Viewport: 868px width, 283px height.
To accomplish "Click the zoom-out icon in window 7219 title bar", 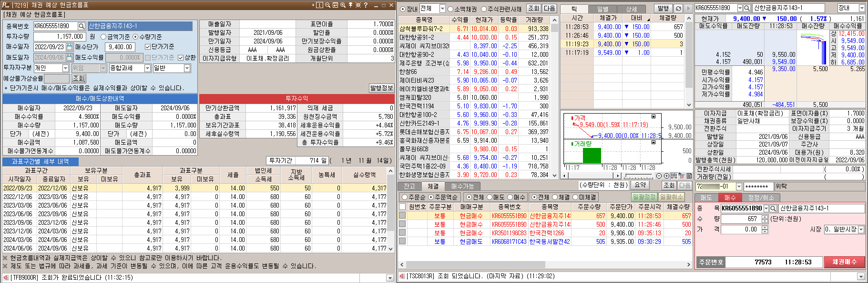I will [x=327, y=5].
